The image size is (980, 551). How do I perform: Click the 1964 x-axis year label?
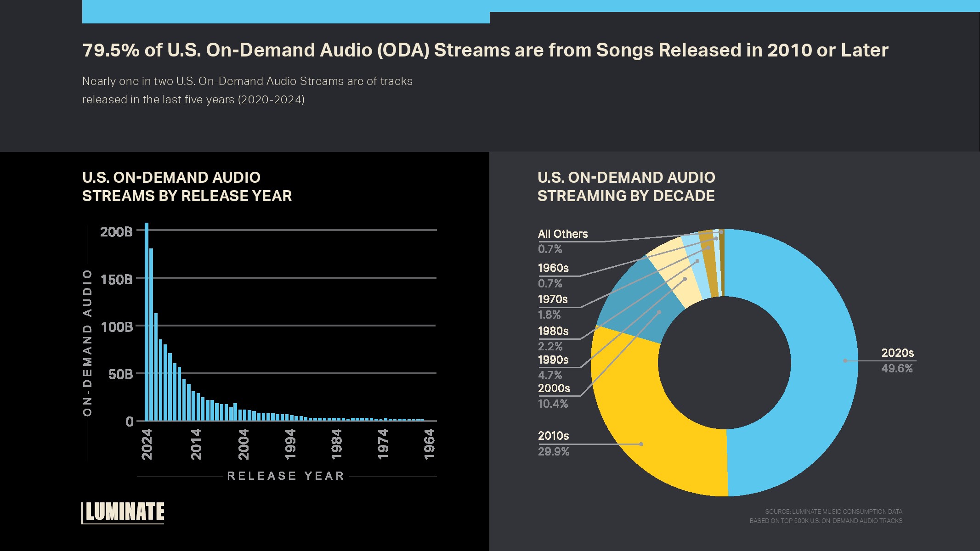point(429,444)
